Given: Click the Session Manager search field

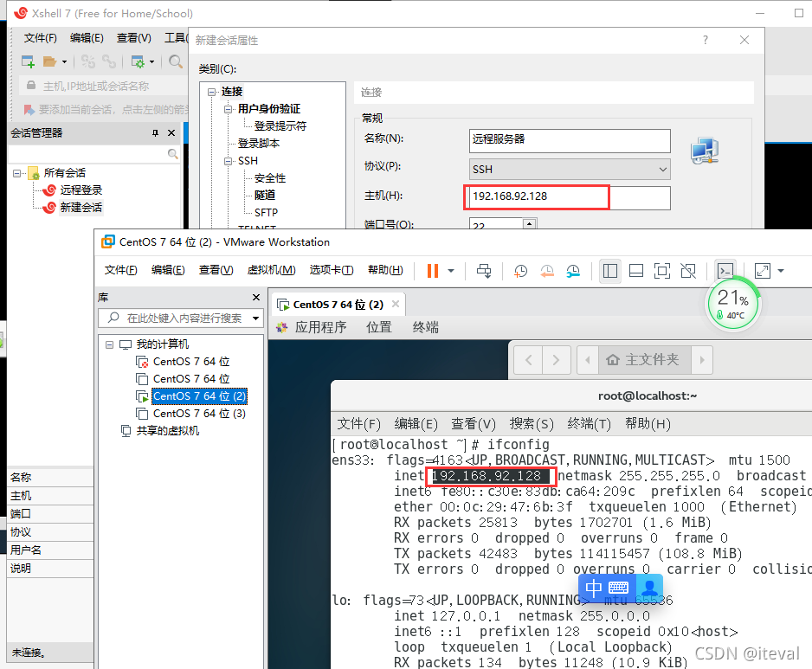Looking at the screenshot, I should [93, 154].
